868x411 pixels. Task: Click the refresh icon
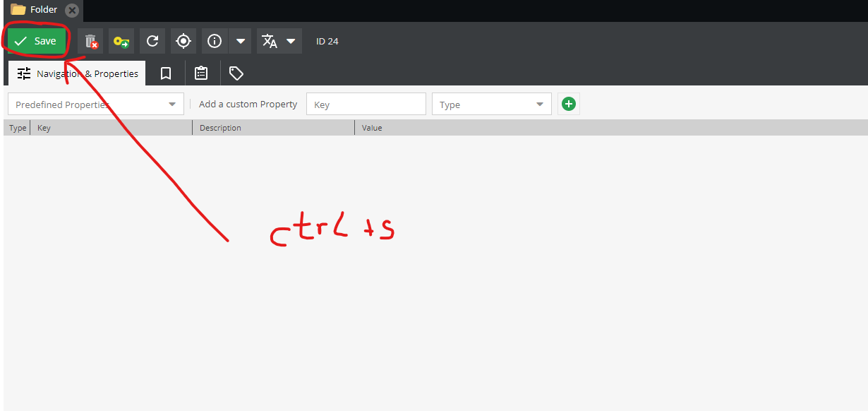click(x=152, y=41)
